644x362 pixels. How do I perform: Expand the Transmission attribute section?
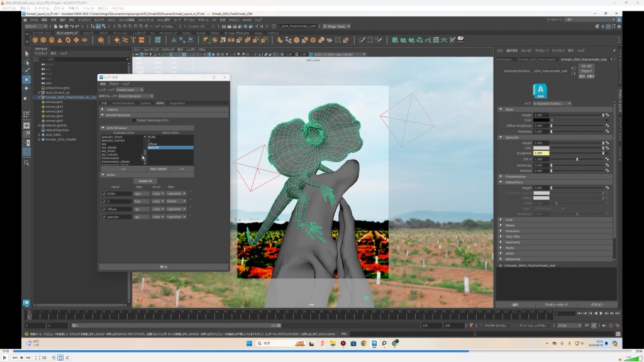517,177
